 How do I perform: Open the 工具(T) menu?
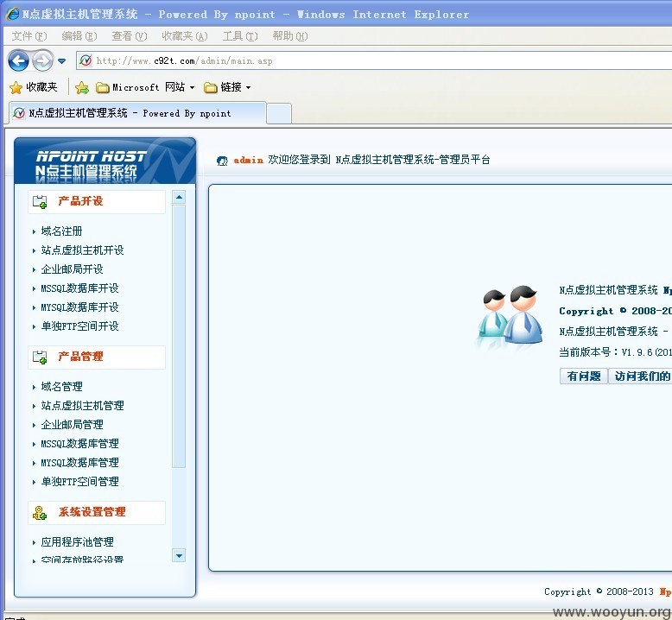tap(240, 36)
